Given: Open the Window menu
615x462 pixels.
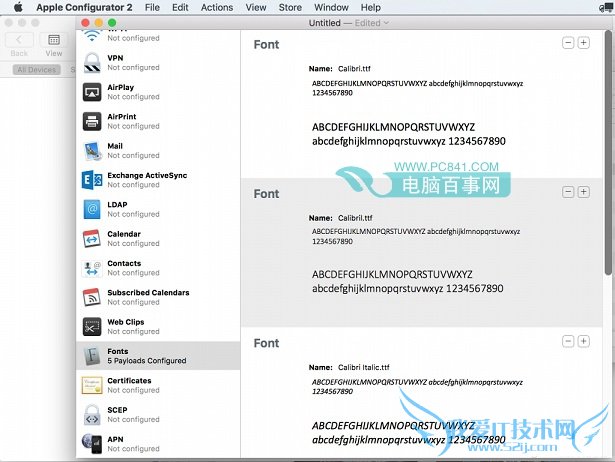Looking at the screenshot, I should pyautogui.click(x=331, y=7).
